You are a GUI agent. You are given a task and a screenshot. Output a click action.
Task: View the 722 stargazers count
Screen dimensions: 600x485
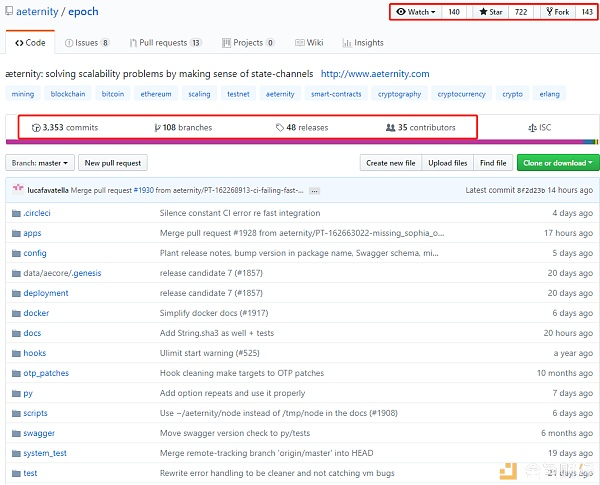pyautogui.click(x=521, y=12)
